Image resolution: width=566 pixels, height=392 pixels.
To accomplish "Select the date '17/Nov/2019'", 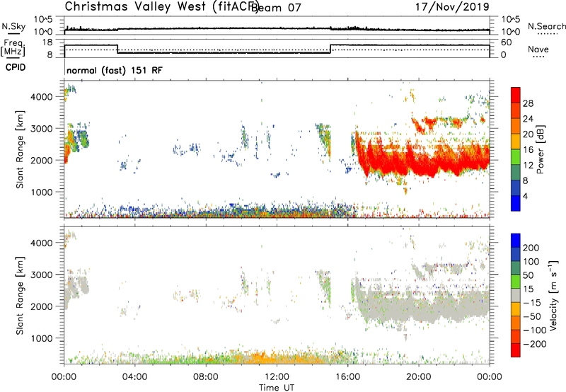I will (452, 6).
